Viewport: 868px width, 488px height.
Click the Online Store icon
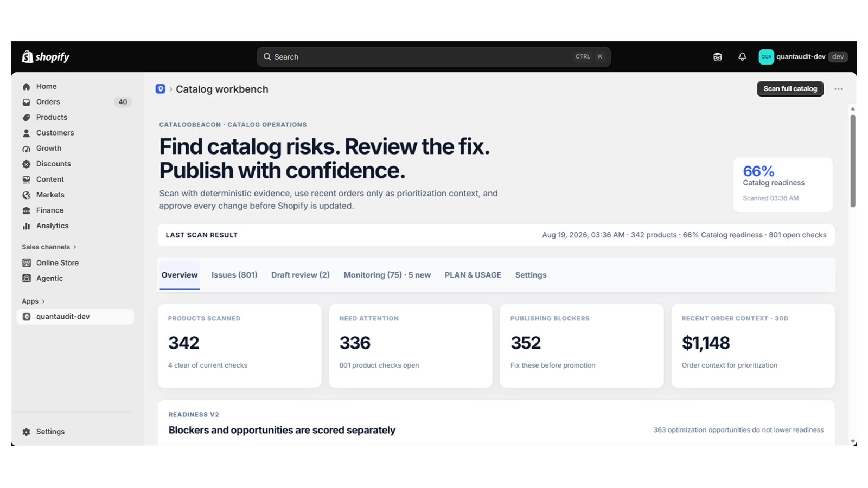pos(26,263)
